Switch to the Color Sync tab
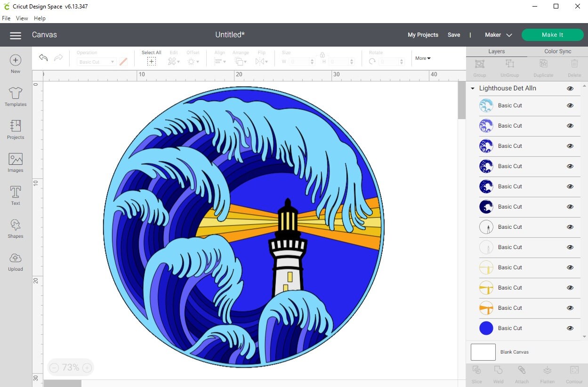The image size is (588, 387). coord(558,51)
